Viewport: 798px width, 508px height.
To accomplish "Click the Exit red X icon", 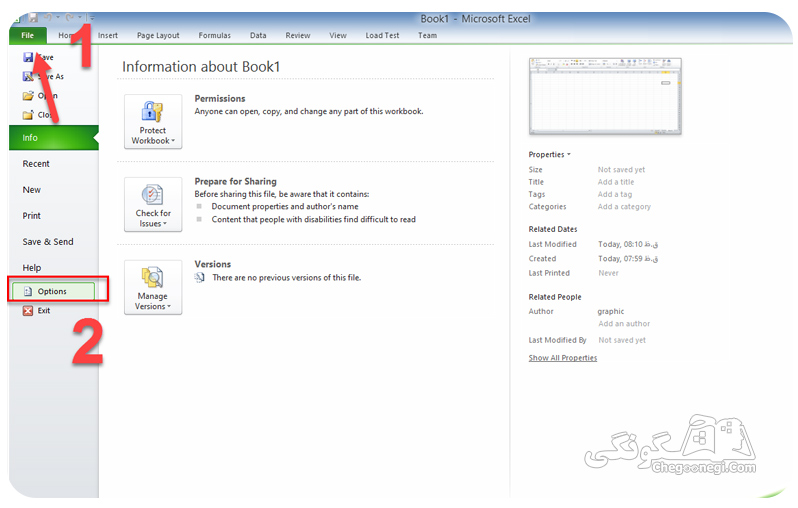I will coord(28,311).
